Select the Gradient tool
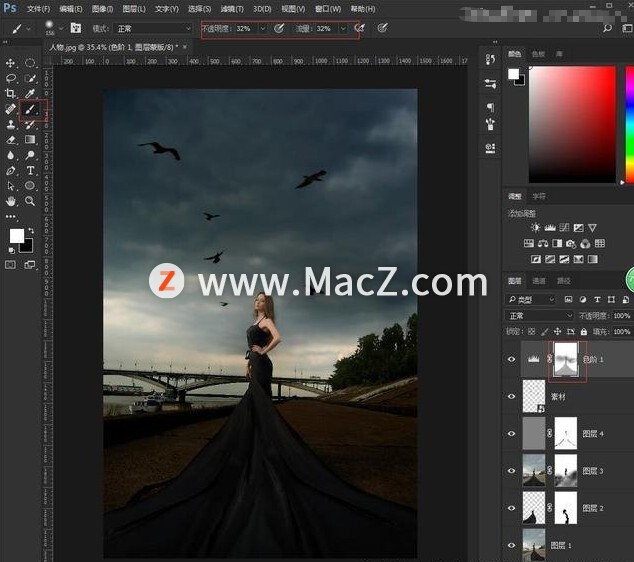This screenshot has width=634, height=562. click(30, 140)
